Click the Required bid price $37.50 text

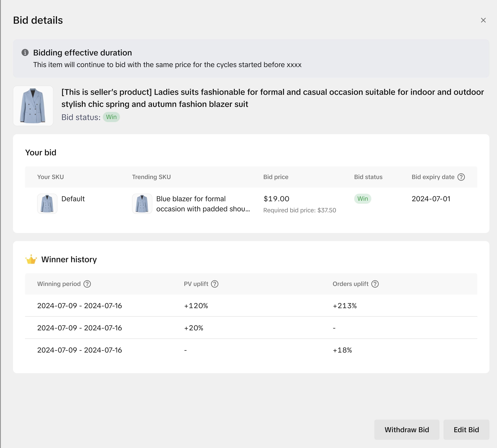299,210
